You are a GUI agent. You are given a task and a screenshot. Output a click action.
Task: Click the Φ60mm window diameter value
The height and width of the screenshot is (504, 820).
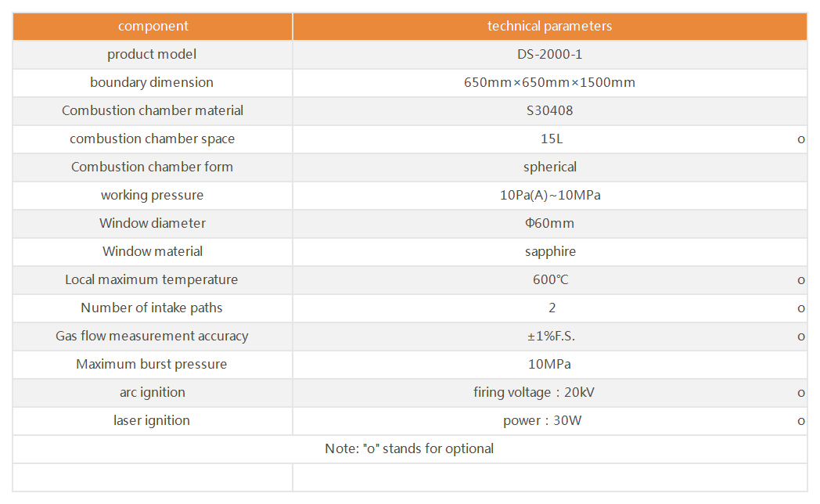pos(549,224)
